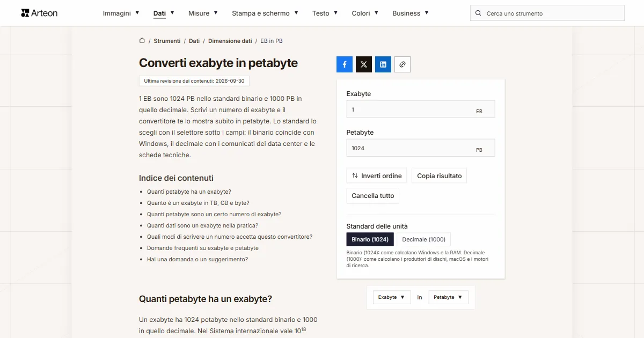Open the Colori navigation menu

(365, 13)
